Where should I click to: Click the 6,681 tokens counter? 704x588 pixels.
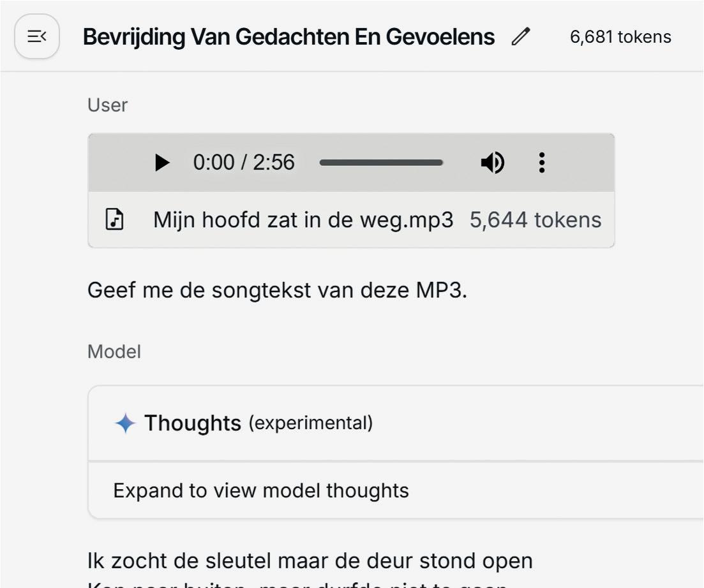pos(620,37)
